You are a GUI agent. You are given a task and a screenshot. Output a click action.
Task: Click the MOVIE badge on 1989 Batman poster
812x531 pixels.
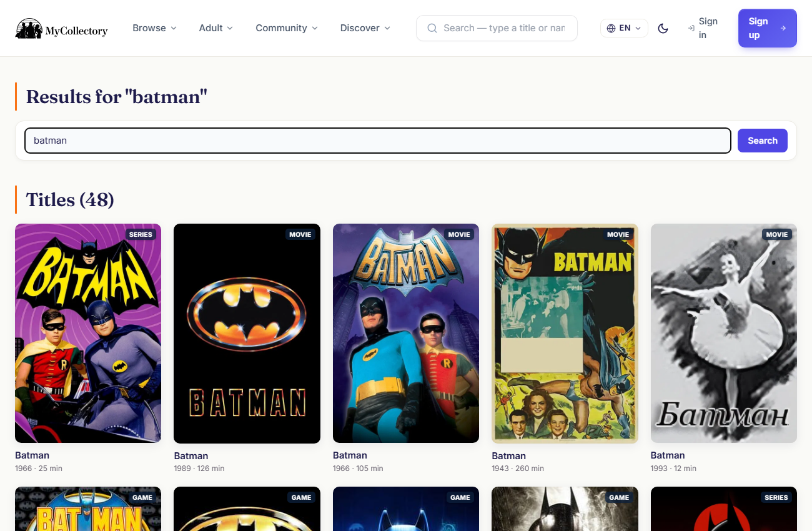pos(300,234)
